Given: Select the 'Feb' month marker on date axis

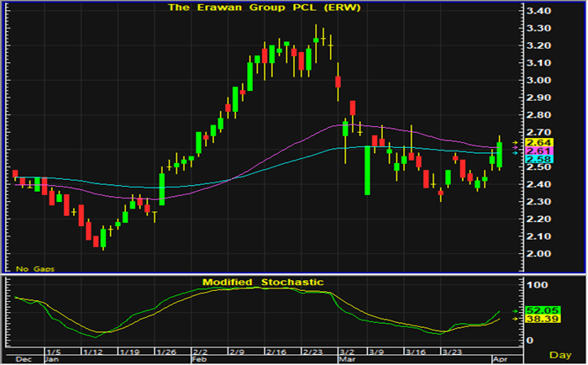Looking at the screenshot, I should pyautogui.click(x=199, y=357).
